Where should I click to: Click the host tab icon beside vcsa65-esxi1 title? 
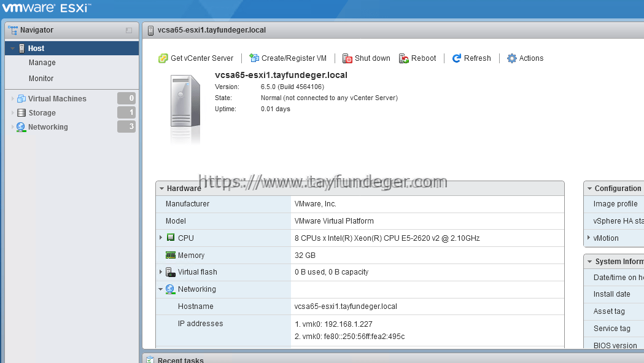pos(151,31)
